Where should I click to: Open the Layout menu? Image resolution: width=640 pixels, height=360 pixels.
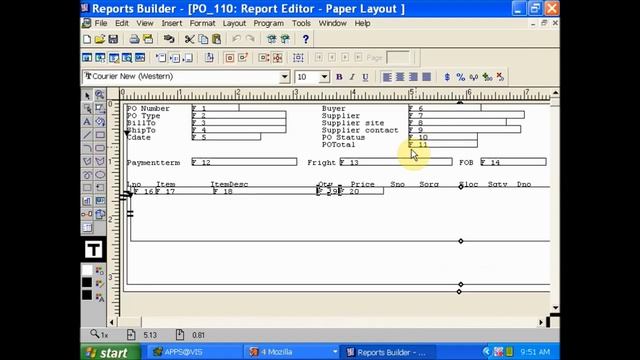click(x=234, y=23)
